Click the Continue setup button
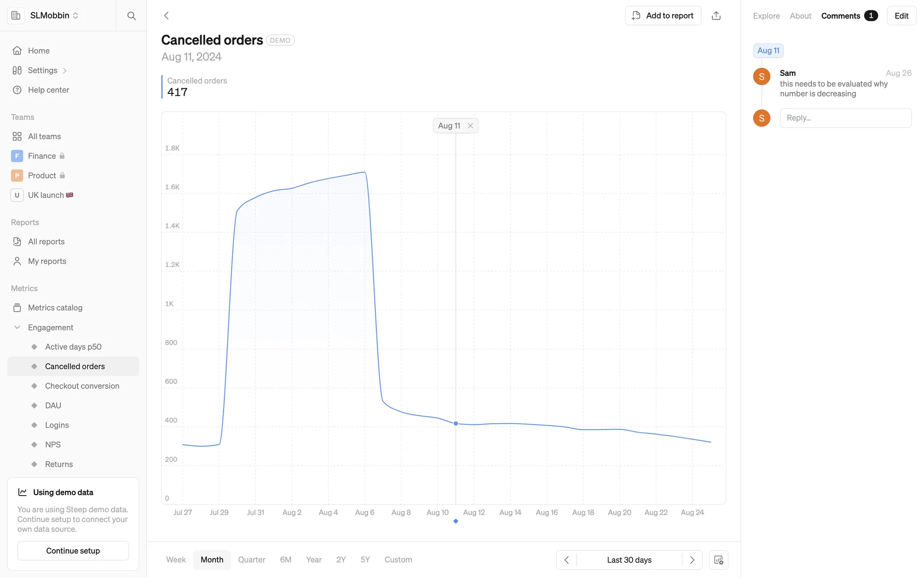The image size is (924, 578). point(73,551)
